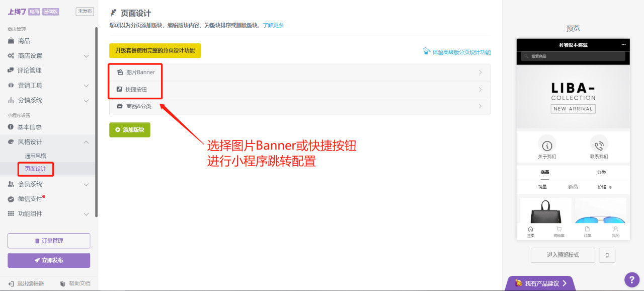Click the 立即发布 publish button
The height and width of the screenshot is (291, 644).
click(48, 260)
